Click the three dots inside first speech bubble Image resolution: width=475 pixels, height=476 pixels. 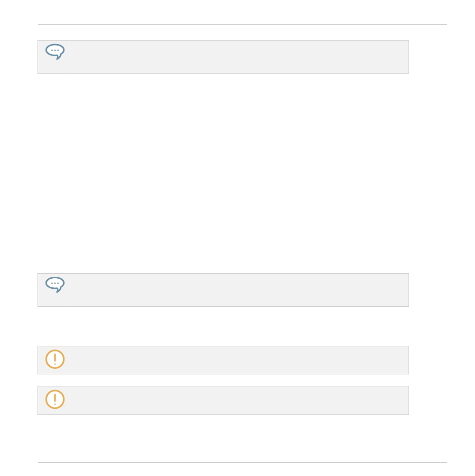55,50
